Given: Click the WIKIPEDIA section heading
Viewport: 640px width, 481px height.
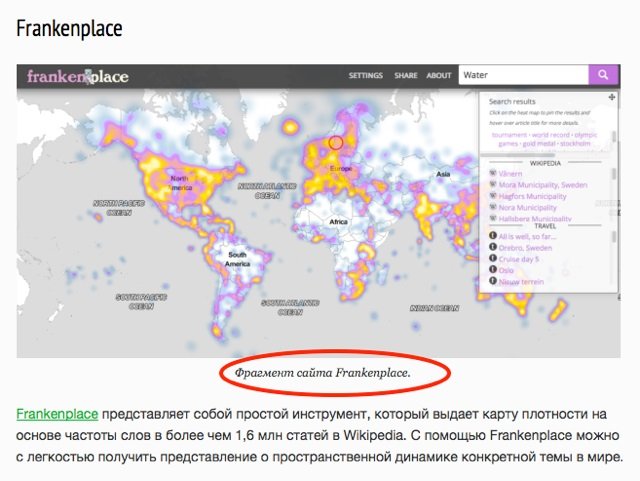Looking at the screenshot, I should click(x=545, y=163).
